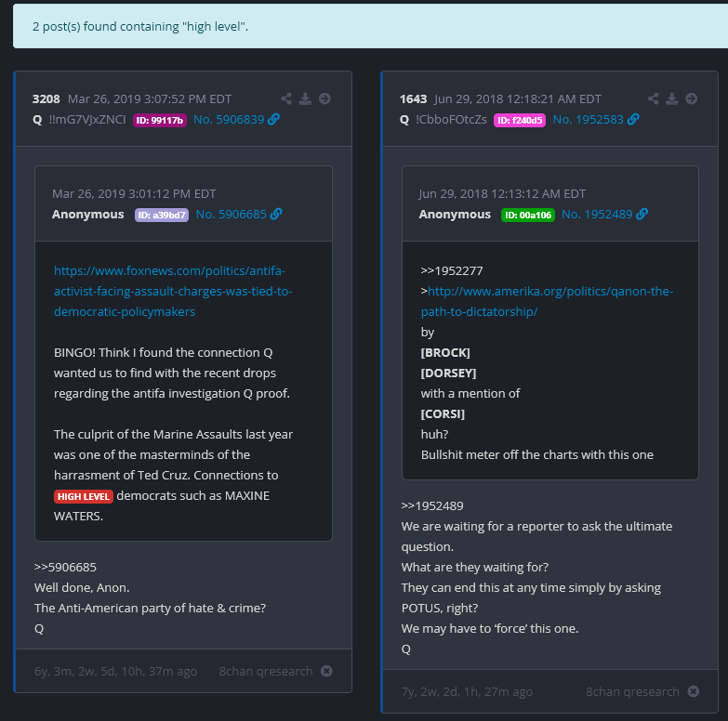Click Anonymous name in post 5906685
Viewport: 728px width, 721px height.
click(x=87, y=215)
